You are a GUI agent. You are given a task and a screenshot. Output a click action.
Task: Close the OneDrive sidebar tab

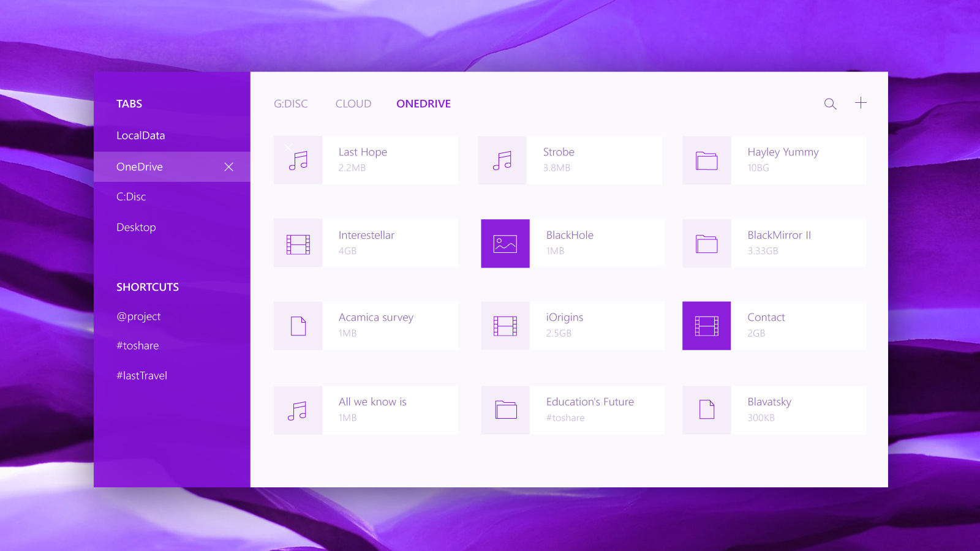(228, 167)
